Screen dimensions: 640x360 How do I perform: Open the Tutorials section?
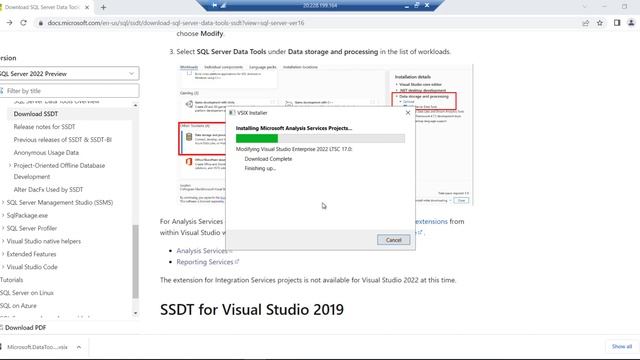[11, 280]
